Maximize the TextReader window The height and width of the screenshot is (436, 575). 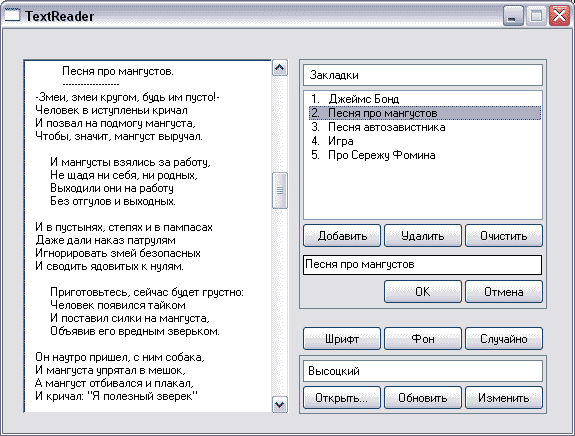pyautogui.click(x=536, y=16)
